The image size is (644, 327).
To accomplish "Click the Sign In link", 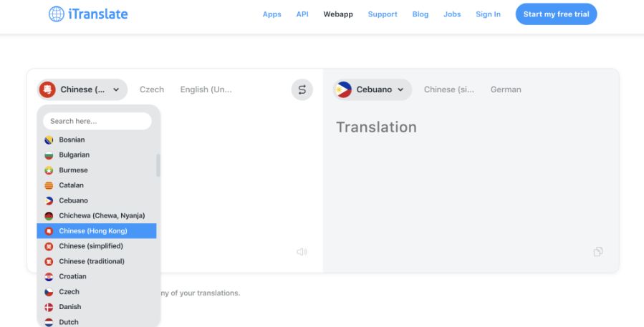I will pos(488,14).
